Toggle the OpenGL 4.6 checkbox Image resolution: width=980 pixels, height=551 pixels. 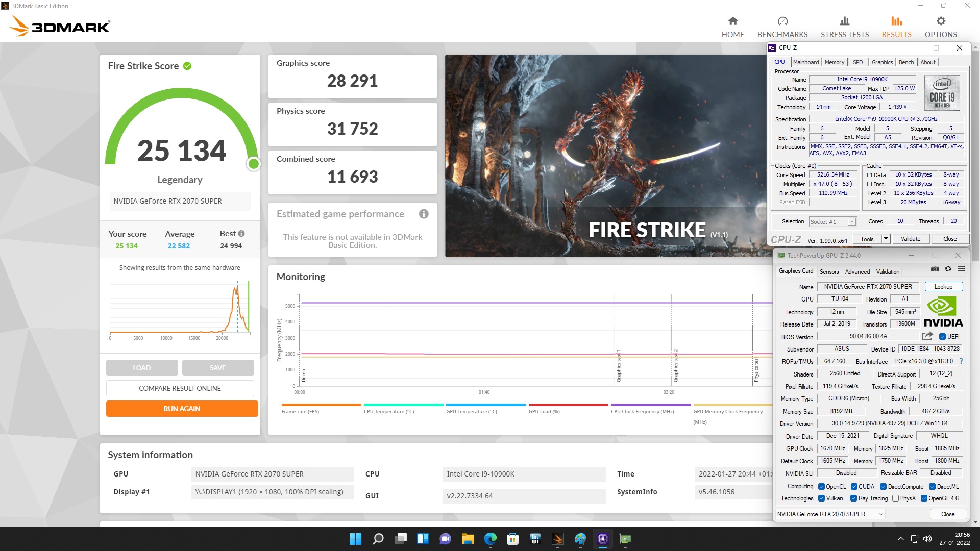tap(924, 498)
